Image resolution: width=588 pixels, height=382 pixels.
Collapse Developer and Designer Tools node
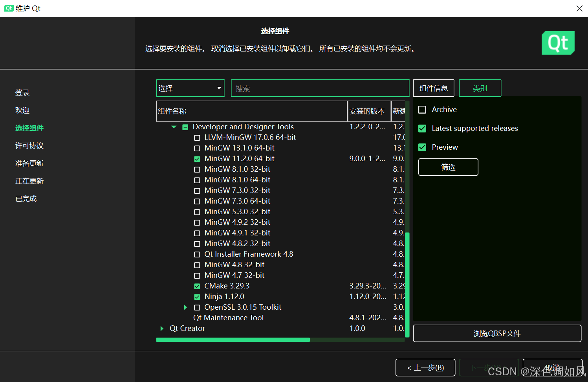tap(174, 127)
